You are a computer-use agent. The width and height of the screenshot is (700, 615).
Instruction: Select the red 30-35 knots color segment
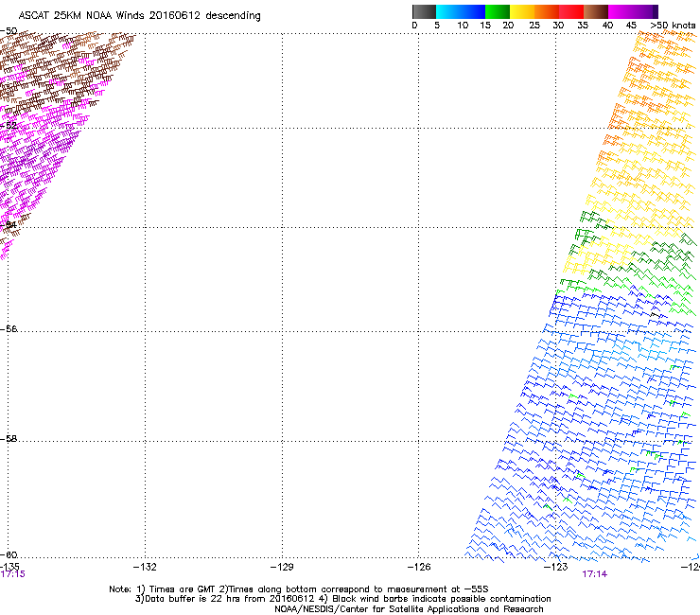[571, 11]
